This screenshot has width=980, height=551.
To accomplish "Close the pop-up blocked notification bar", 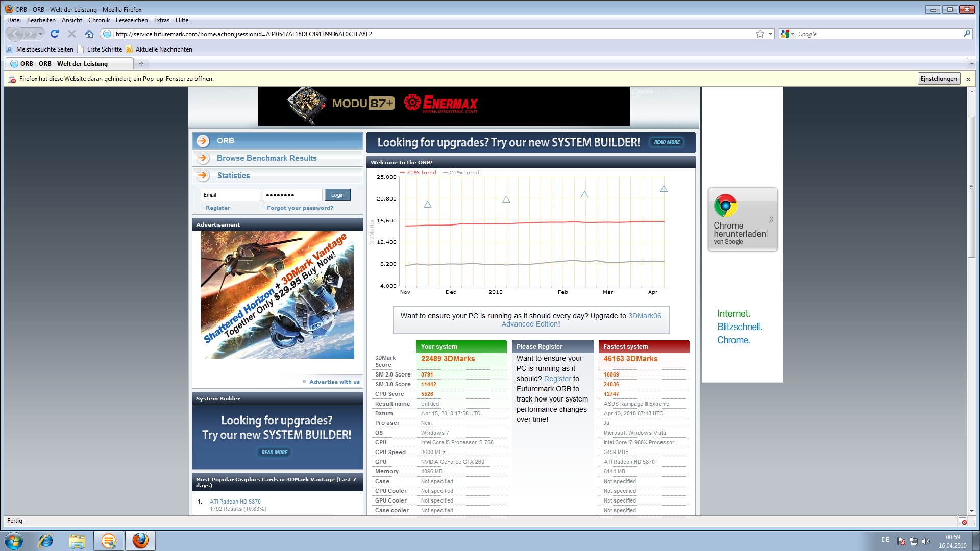I will coord(968,79).
